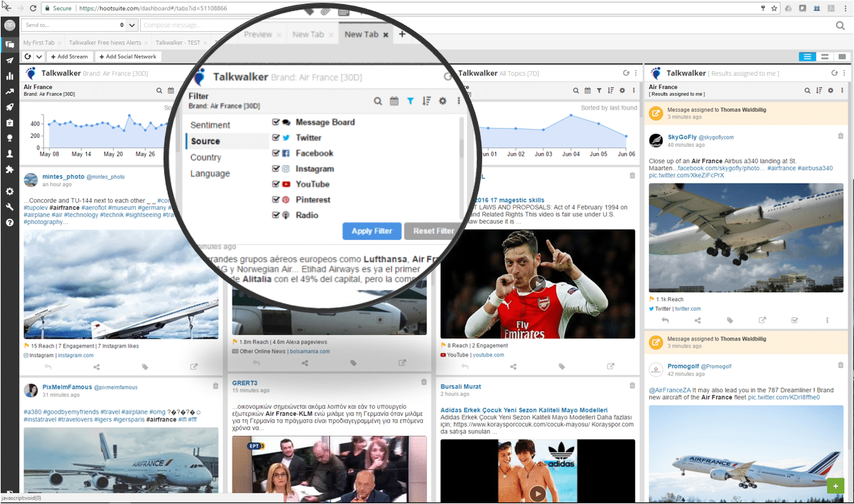This screenshot has width=854, height=504.
Task: Click the green plus button at bottom right
Action: 835,486
